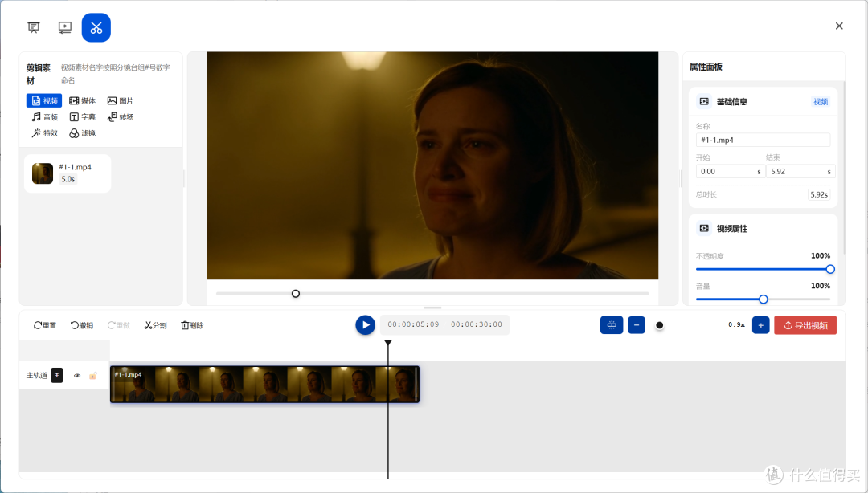868x493 pixels.
Task: Export the video with the 导出视频 button
Action: 805,325
